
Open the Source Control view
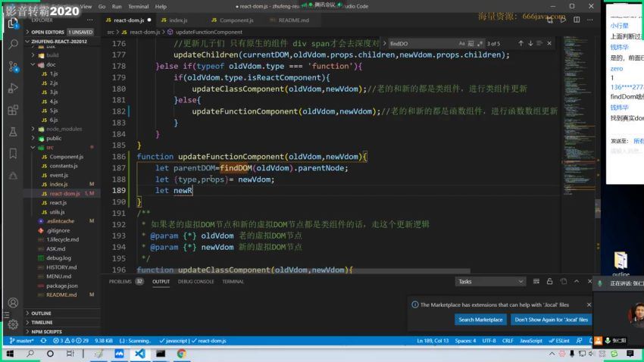click(13, 67)
